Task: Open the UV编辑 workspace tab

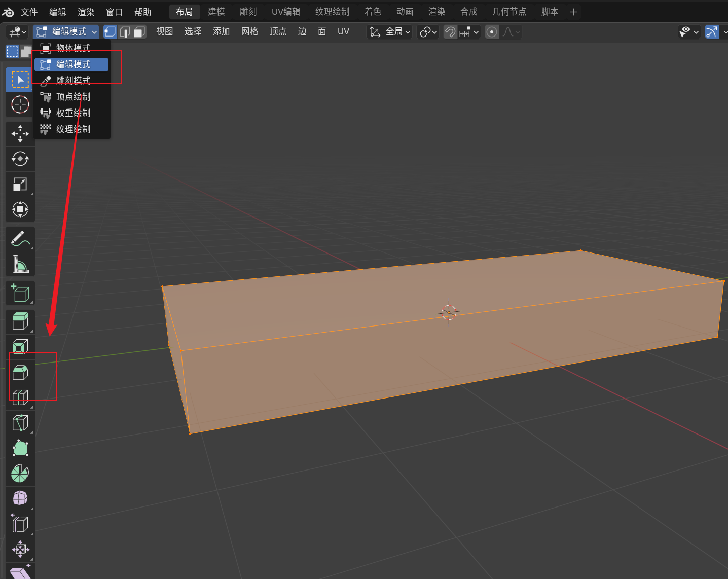Action: (286, 12)
